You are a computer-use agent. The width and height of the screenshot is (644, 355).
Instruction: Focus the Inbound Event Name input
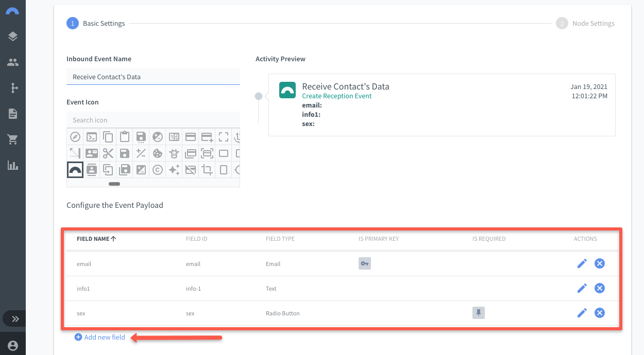click(153, 77)
